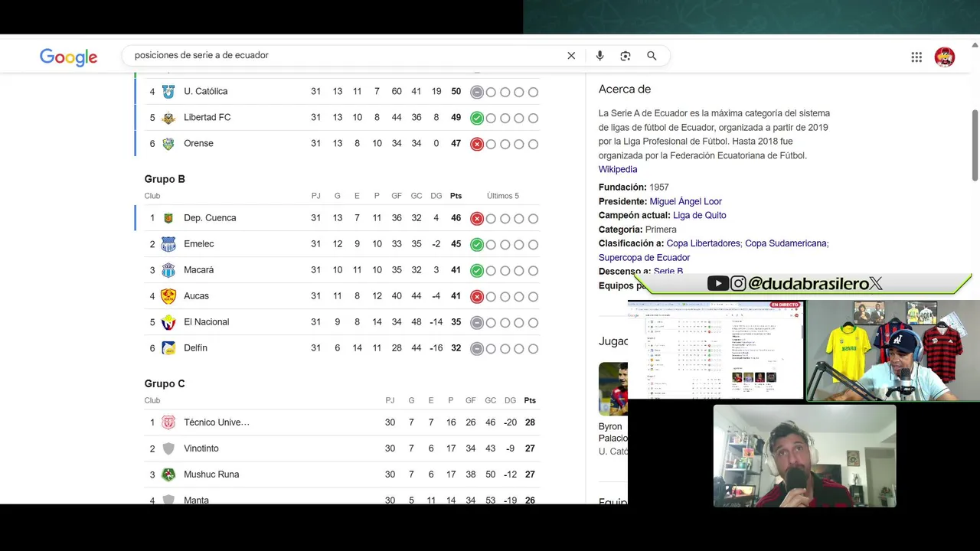Screen dimensions: 980x551
Task: Click Libertad FC's green win result icon
Action: pos(477,118)
